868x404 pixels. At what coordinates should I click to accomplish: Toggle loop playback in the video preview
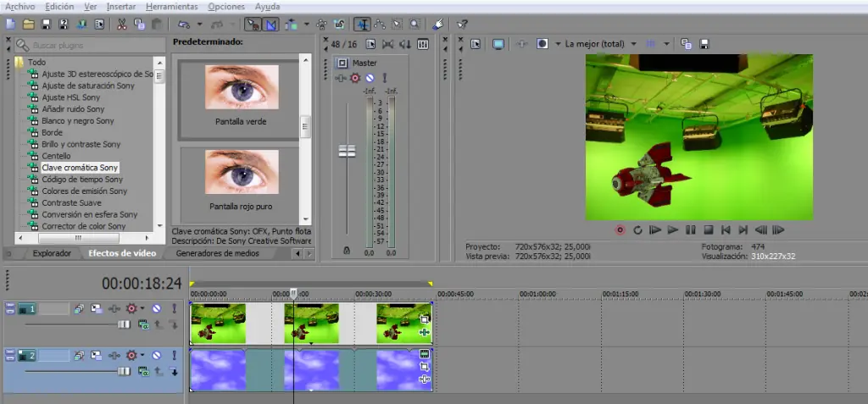pos(637,230)
